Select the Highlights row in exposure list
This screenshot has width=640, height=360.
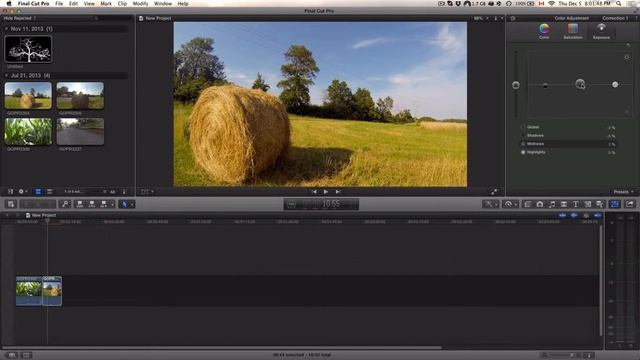[568, 152]
